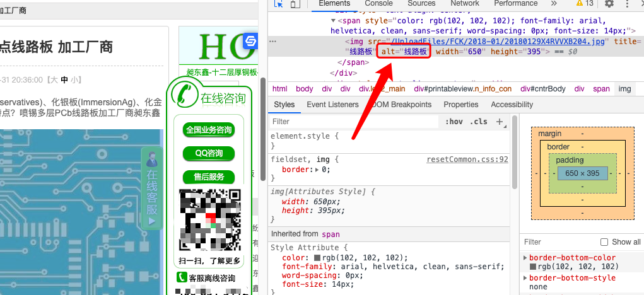Show more DevTools tabs via the chevron

coord(554,4)
